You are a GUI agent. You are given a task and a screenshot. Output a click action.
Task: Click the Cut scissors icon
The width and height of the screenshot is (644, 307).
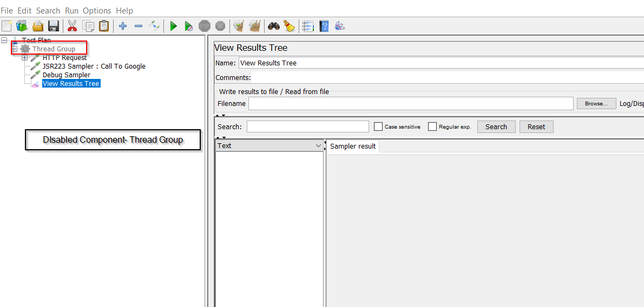pyautogui.click(x=73, y=26)
